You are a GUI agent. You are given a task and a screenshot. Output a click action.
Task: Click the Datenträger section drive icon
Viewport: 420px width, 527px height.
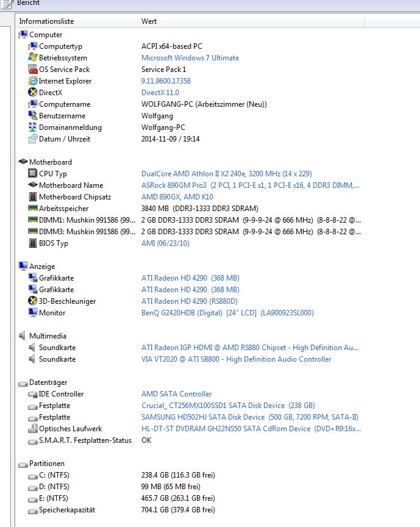pyautogui.click(x=23, y=383)
